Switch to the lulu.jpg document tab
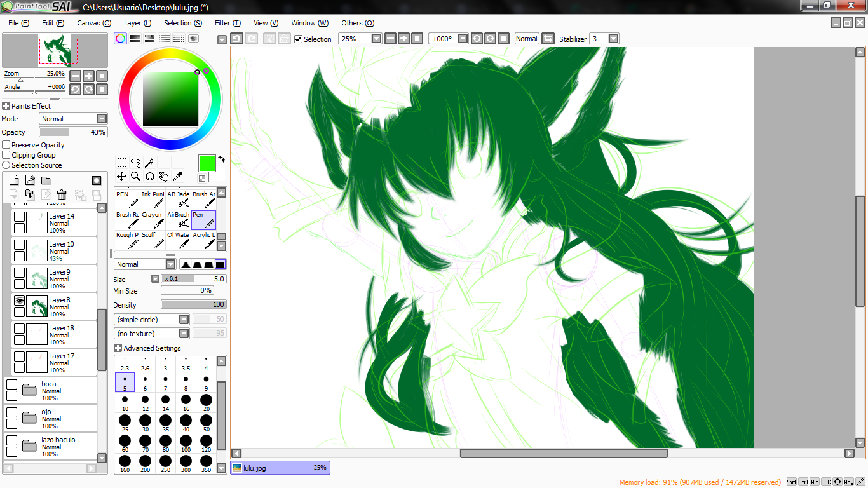 click(280, 468)
